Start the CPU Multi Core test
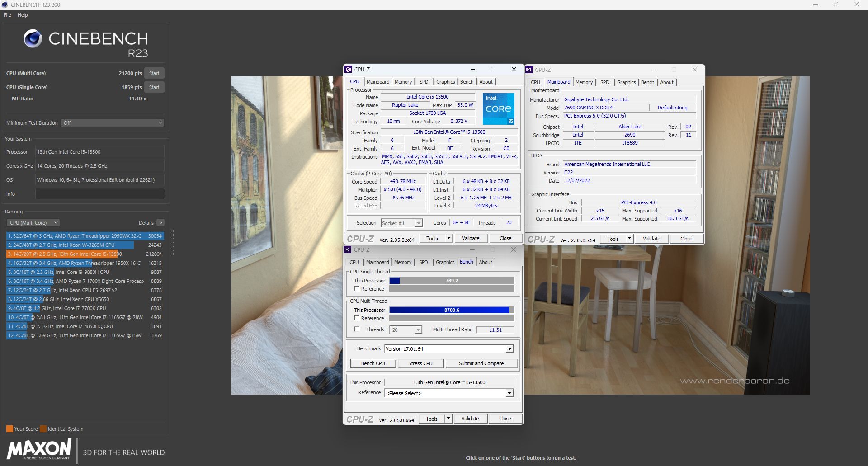 click(x=154, y=73)
